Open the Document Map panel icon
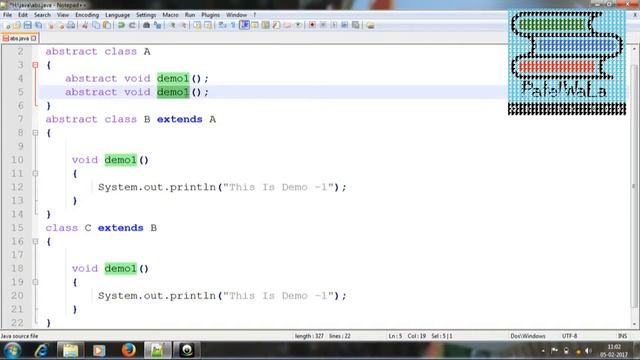640x360 pixels. pyautogui.click(x=266, y=25)
